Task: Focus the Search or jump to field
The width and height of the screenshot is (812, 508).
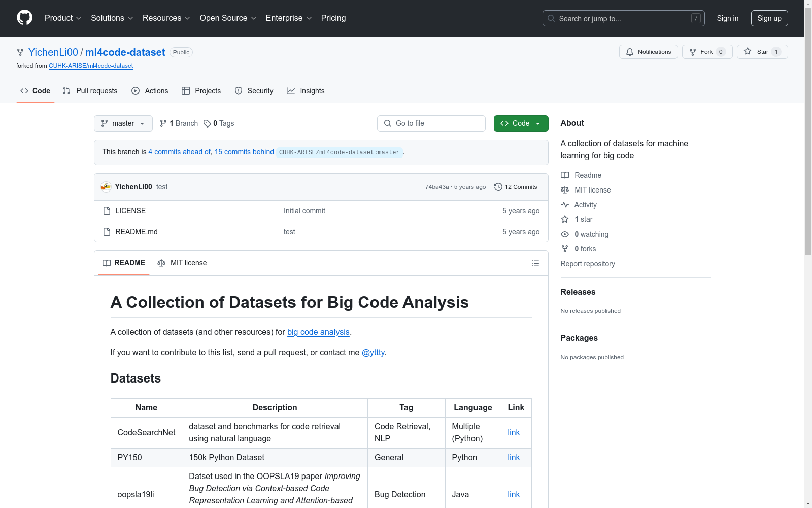Action: coord(624,18)
